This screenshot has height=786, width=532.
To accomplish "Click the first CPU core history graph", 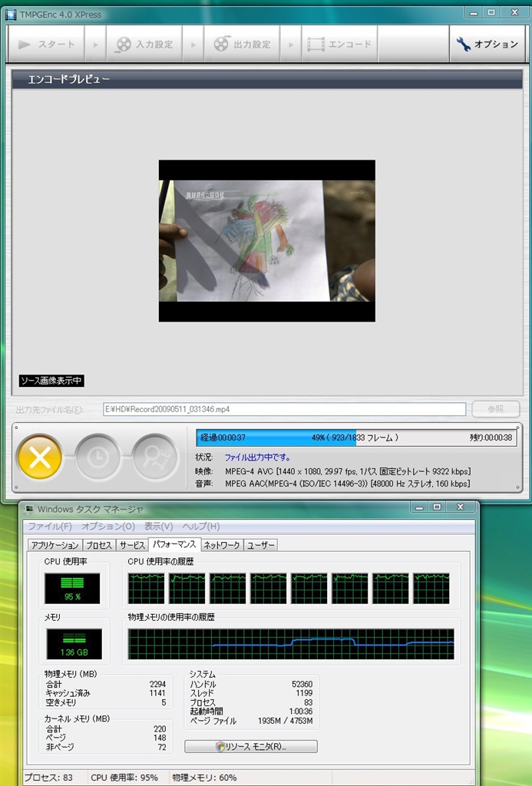I will 146,589.
